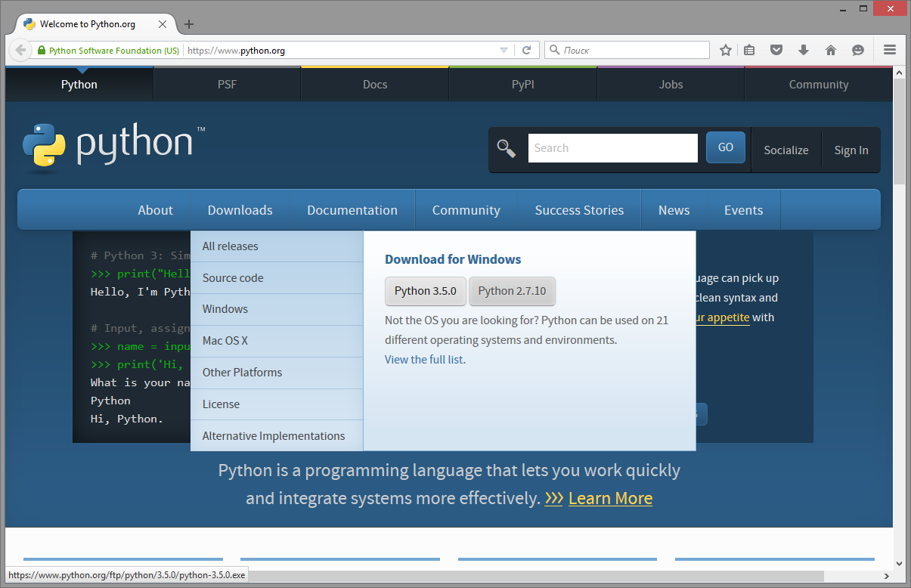Screen dimensions: 911x588
Task: Focus the browser Поиск search box
Action: 627,50
